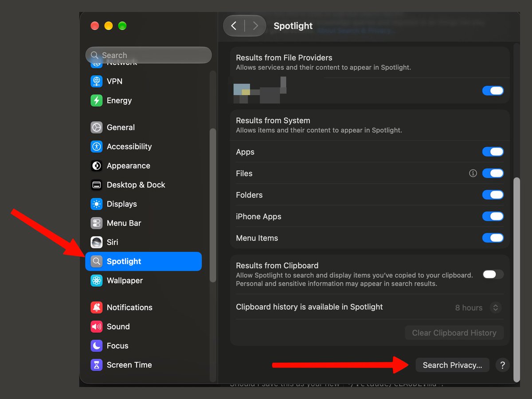The image size is (532, 399).
Task: Turn off the Apps results toggle
Action: click(493, 152)
